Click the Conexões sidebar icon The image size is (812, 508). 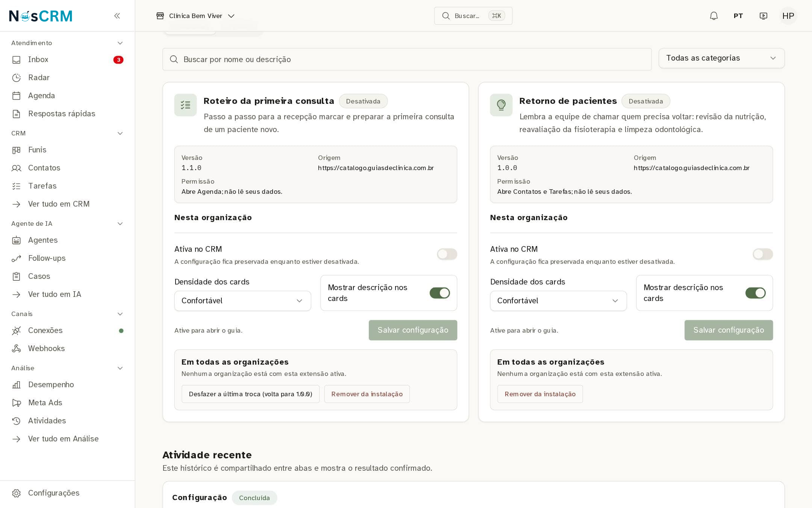[x=16, y=331]
